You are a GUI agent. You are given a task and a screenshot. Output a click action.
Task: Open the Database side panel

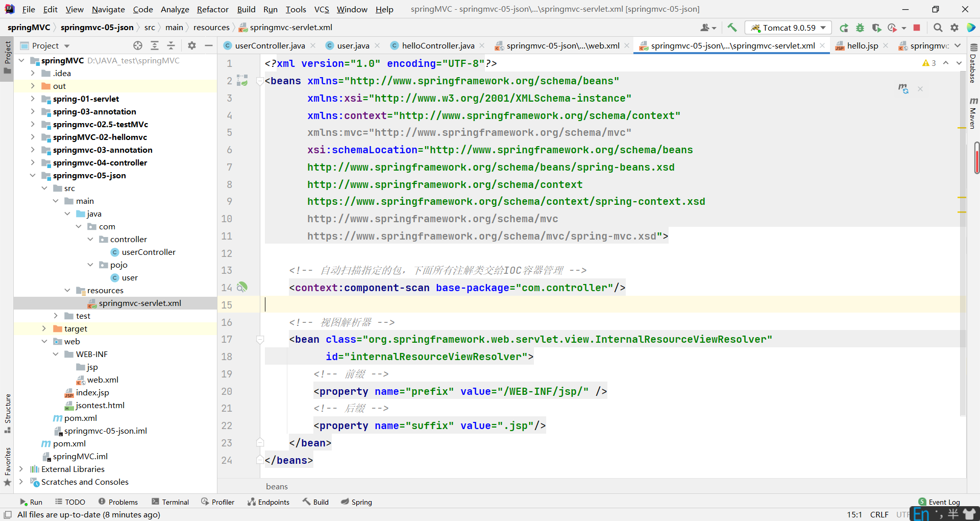(x=973, y=63)
